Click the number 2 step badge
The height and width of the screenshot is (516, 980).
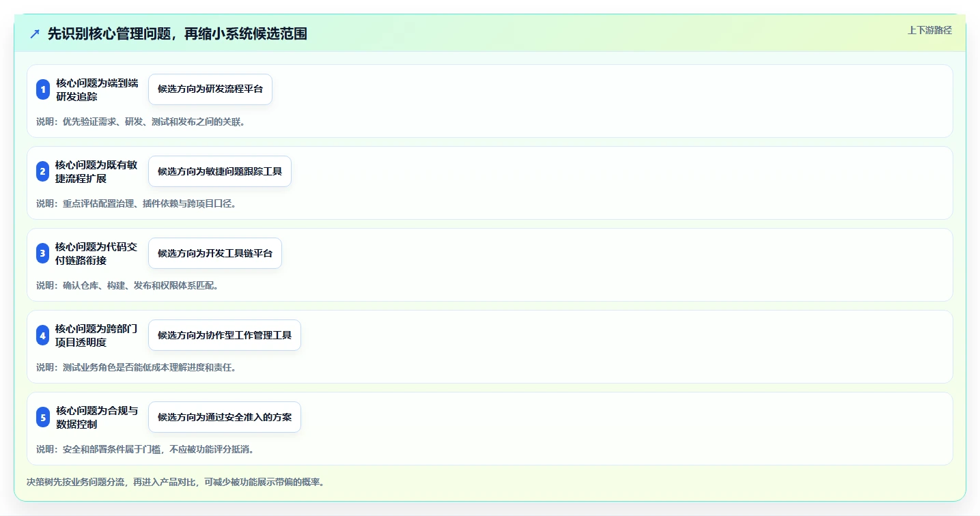point(43,171)
